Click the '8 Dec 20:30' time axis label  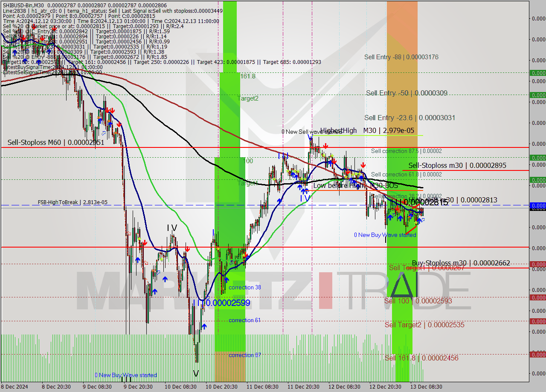click(56, 387)
